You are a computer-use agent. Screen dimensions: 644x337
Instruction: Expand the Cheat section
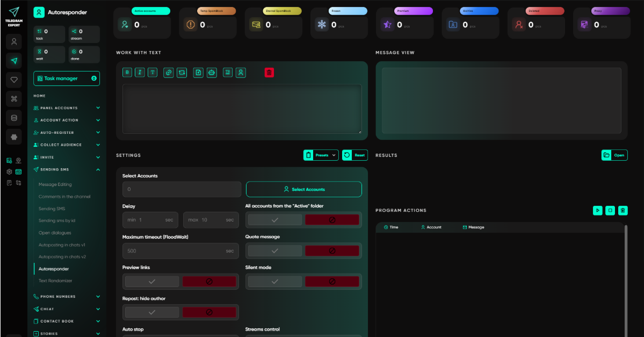pyautogui.click(x=67, y=309)
